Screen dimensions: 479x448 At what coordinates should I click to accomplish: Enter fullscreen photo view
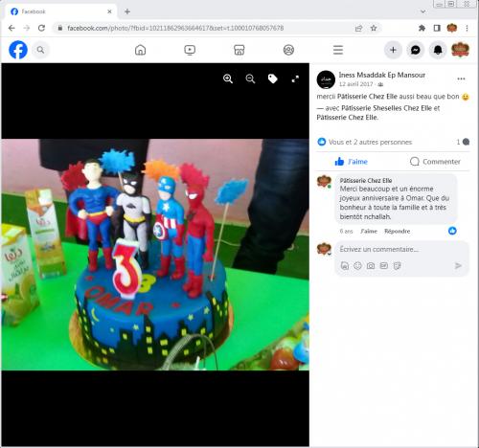click(x=295, y=78)
